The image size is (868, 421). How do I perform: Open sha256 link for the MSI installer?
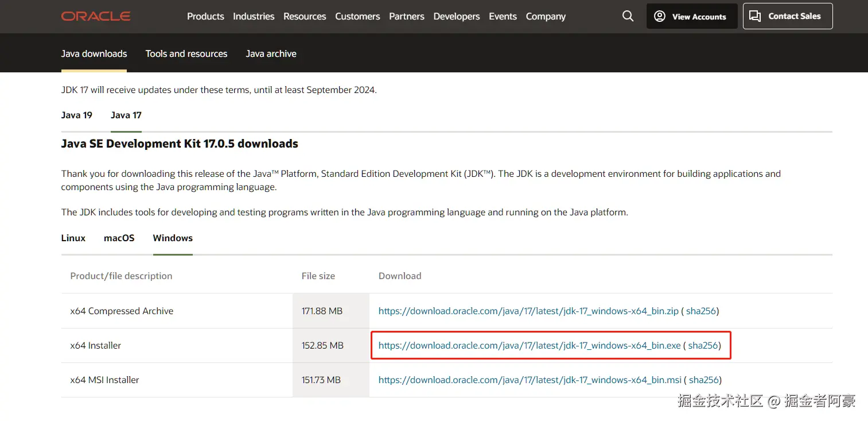[704, 380]
